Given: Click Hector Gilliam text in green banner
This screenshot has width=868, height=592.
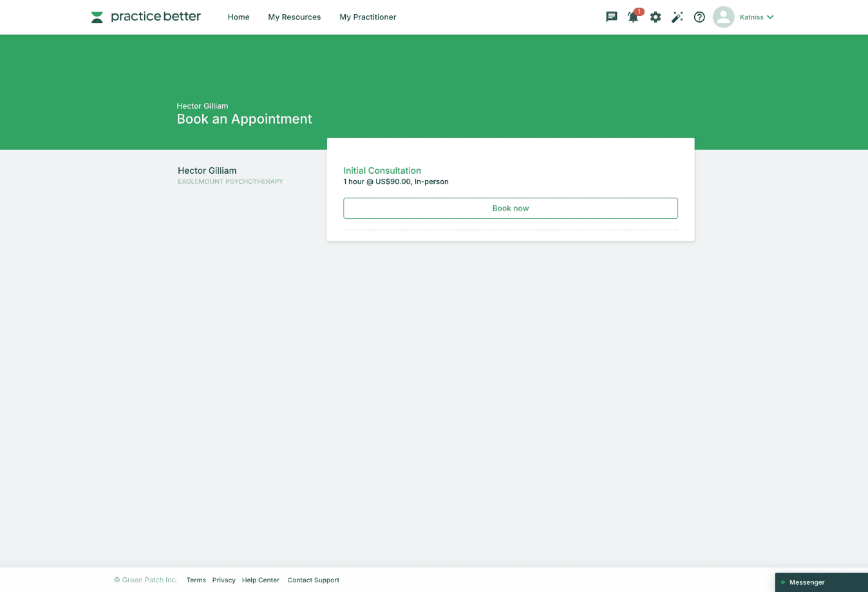Looking at the screenshot, I should (x=202, y=106).
